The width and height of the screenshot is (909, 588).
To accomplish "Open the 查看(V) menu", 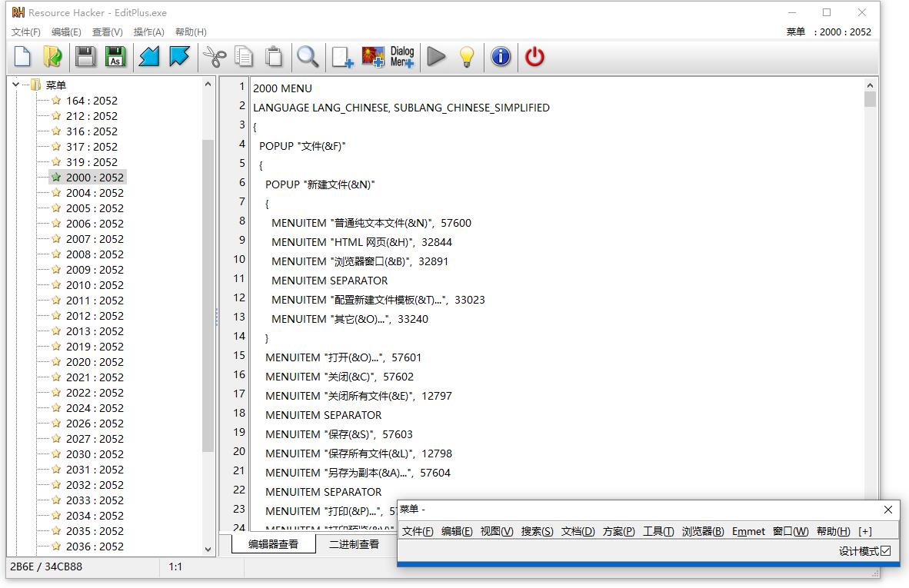I will coord(107,32).
